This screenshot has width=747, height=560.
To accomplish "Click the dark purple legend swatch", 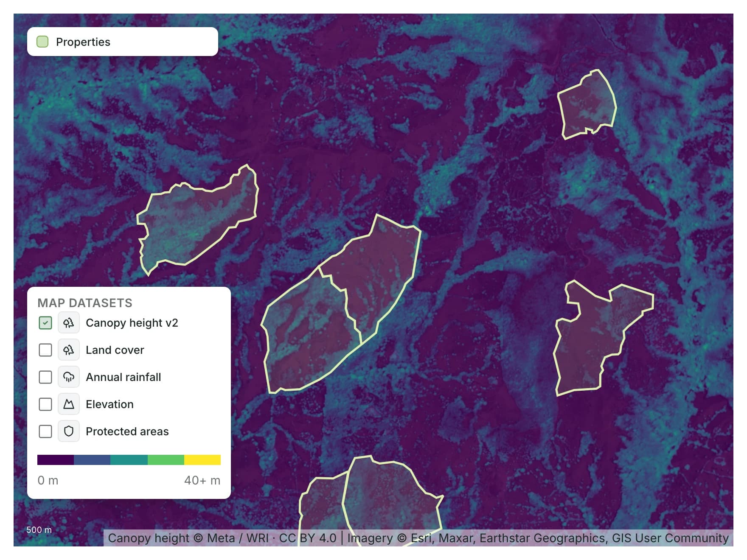I will pos(56,460).
